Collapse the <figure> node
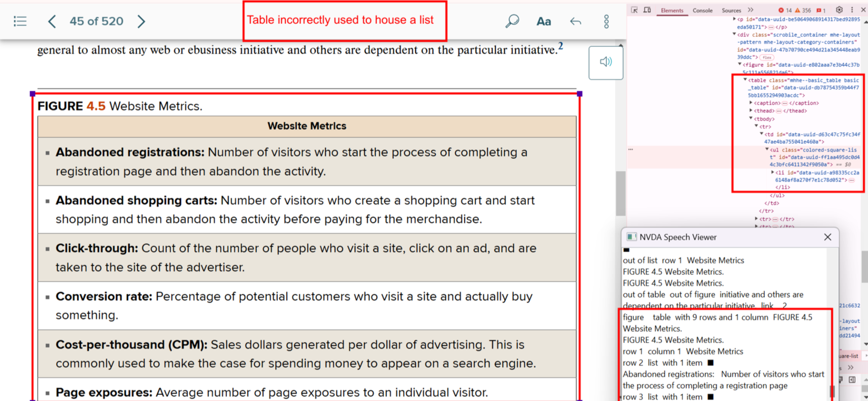This screenshot has height=401, width=868. [x=740, y=64]
